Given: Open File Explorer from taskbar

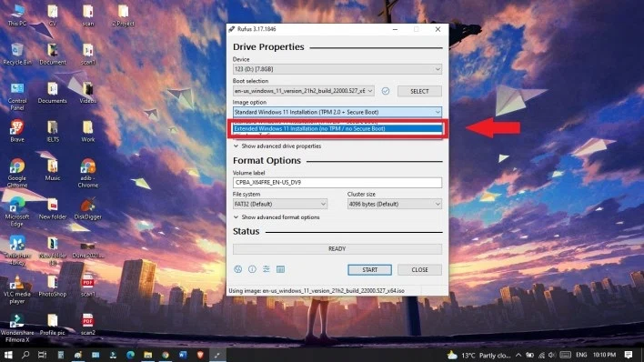Looking at the screenshot, I should 148,355.
